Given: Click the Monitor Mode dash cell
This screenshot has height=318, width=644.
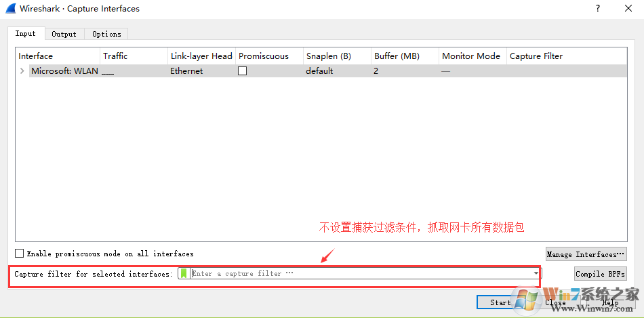Looking at the screenshot, I should (x=445, y=71).
